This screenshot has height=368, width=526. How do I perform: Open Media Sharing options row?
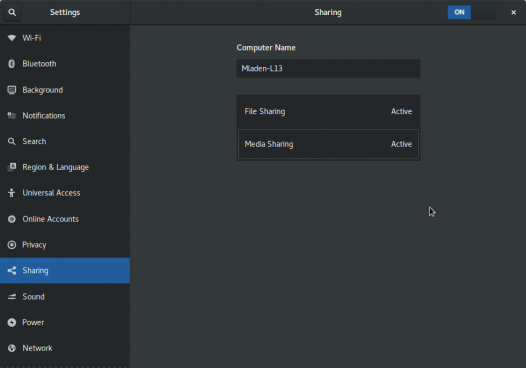click(x=328, y=144)
